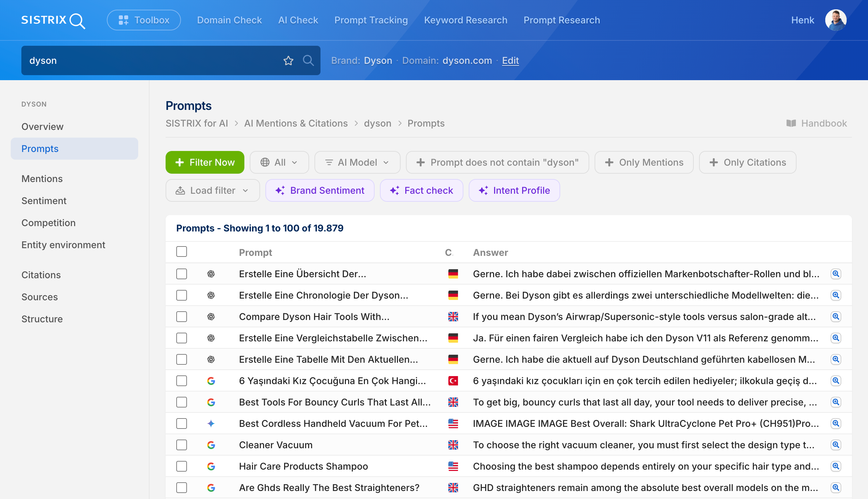This screenshot has width=868, height=499.
Task: Click US flag in Hair Care Products Shampoo row
Action: [453, 466]
